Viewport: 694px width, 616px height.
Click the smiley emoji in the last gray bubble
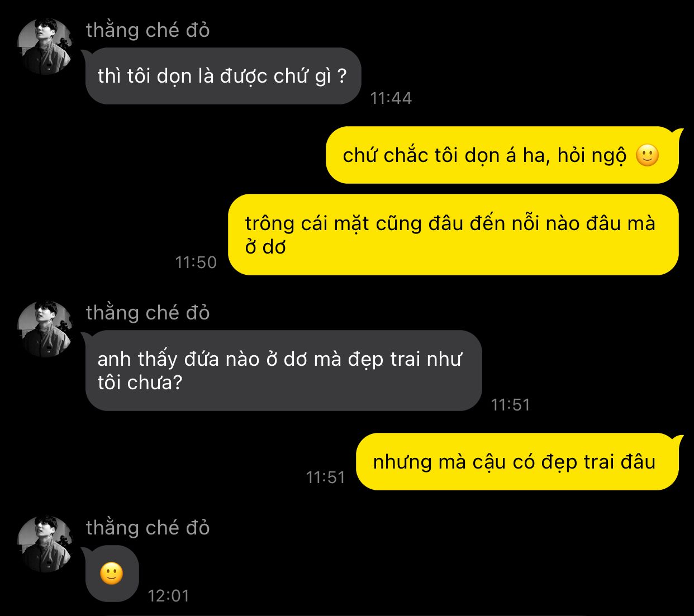112,574
